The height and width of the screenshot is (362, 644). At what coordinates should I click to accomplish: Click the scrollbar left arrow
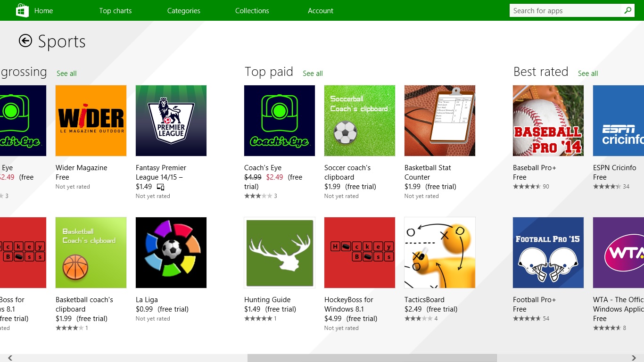coord(10,358)
